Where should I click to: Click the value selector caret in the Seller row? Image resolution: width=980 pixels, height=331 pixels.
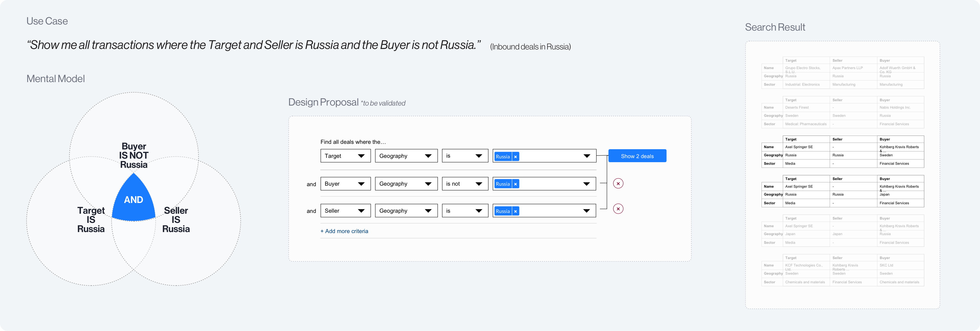pos(586,211)
